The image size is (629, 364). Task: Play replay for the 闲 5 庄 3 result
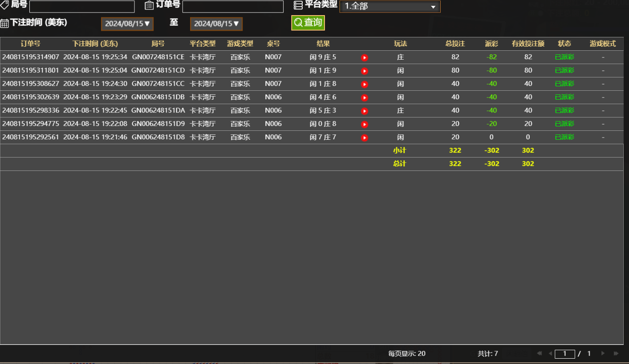[x=364, y=111]
